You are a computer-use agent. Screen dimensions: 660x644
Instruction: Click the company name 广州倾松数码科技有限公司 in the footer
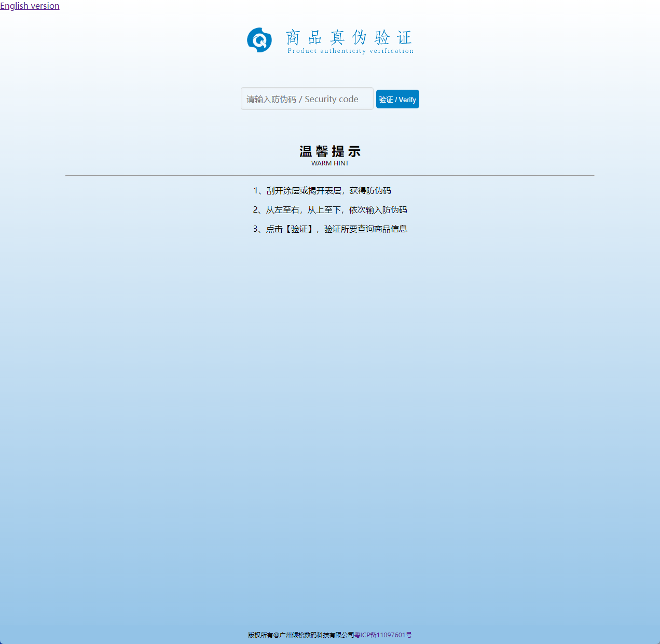[x=317, y=635]
